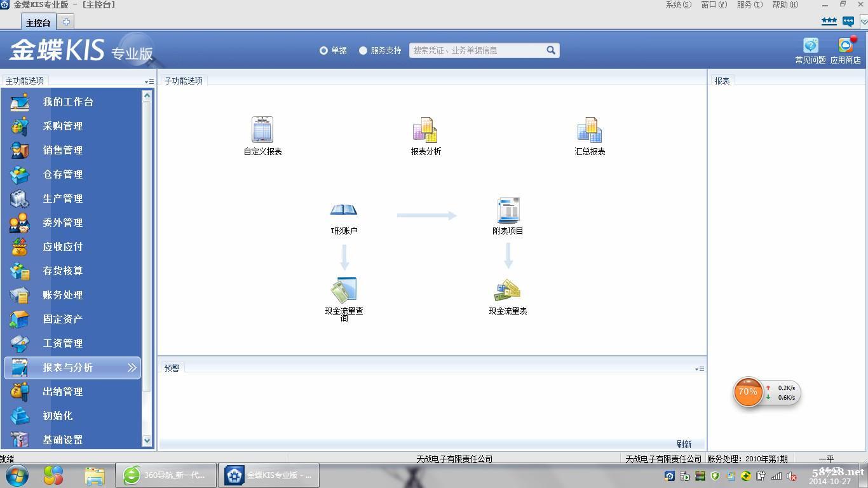Image resolution: width=868 pixels, height=488 pixels.
Task: Open the 系统(S) menu
Action: click(x=678, y=4)
